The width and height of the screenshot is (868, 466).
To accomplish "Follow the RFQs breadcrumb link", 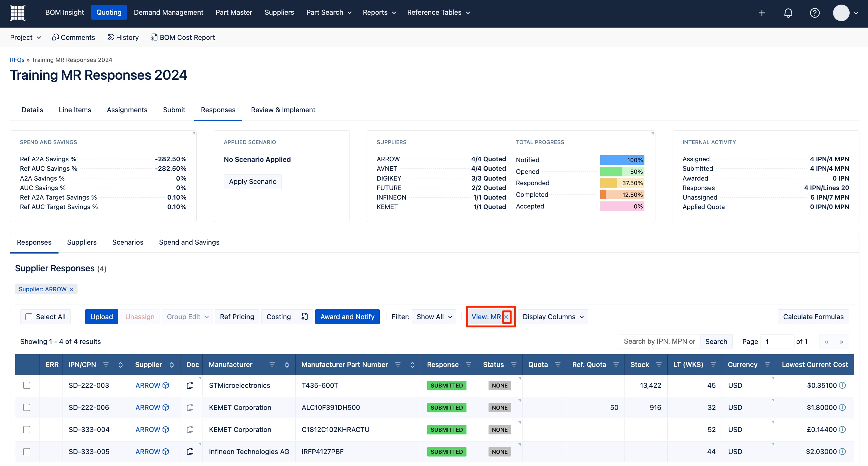I will [17, 60].
